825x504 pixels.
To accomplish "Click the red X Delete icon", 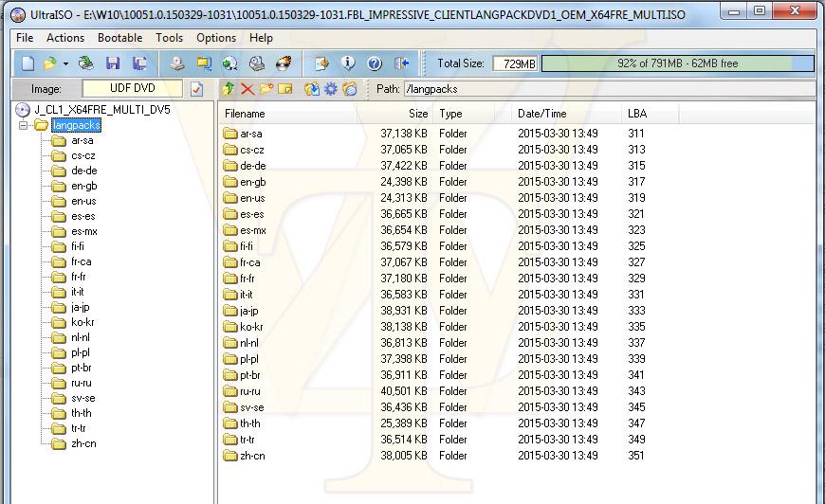I will pos(247,89).
